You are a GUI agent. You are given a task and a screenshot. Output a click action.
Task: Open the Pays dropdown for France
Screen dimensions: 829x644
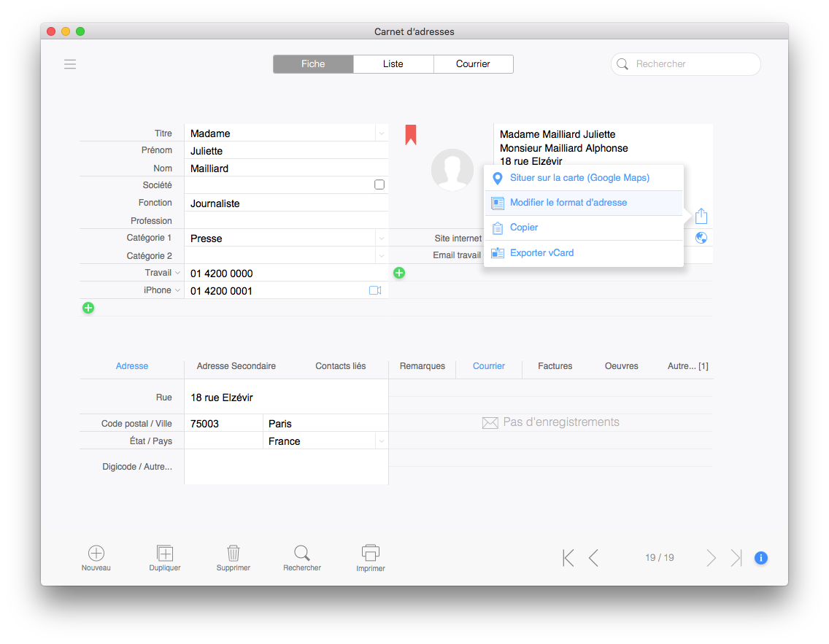(381, 441)
